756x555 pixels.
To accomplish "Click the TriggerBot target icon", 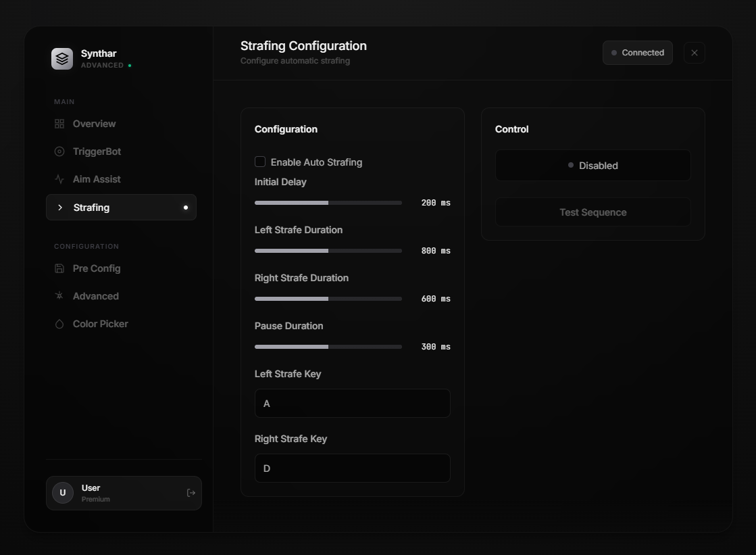I will point(60,151).
